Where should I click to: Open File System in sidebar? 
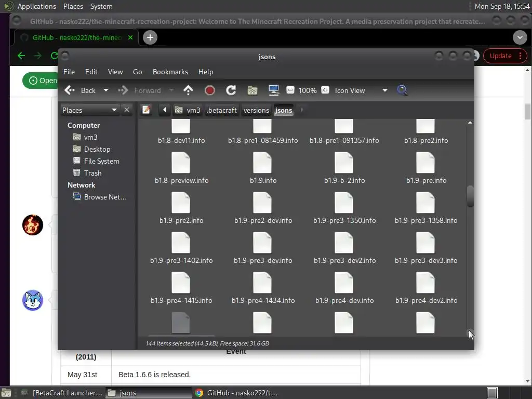pos(101,161)
